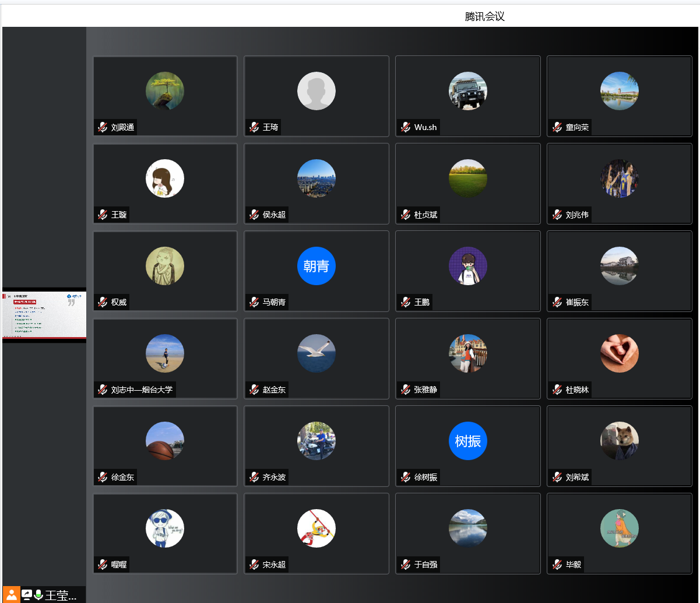Select the blue 朝青 avatar circle
The image size is (700, 603).
[316, 266]
